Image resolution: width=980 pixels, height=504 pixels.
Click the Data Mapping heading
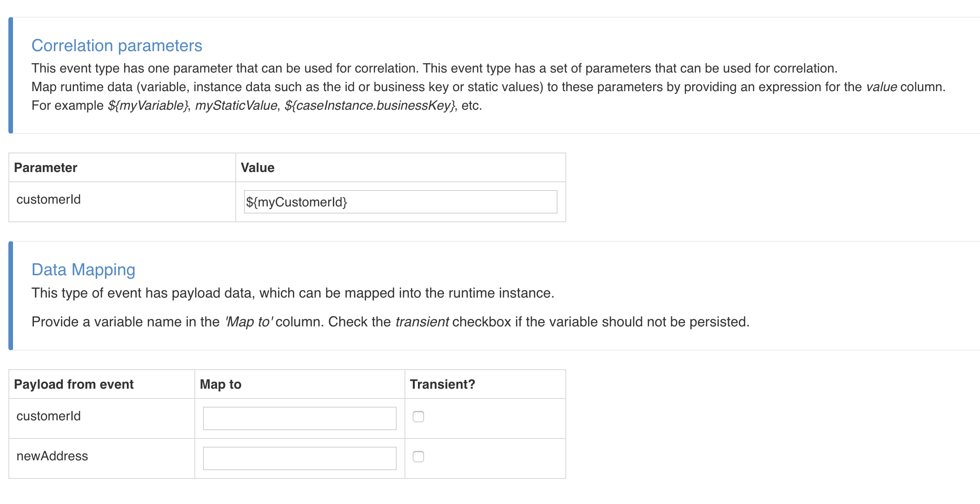coord(84,269)
